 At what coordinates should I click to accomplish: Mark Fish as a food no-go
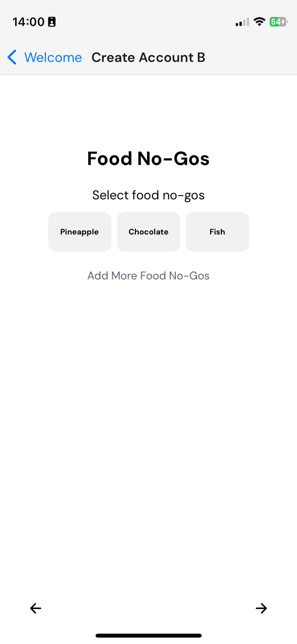coord(217,232)
